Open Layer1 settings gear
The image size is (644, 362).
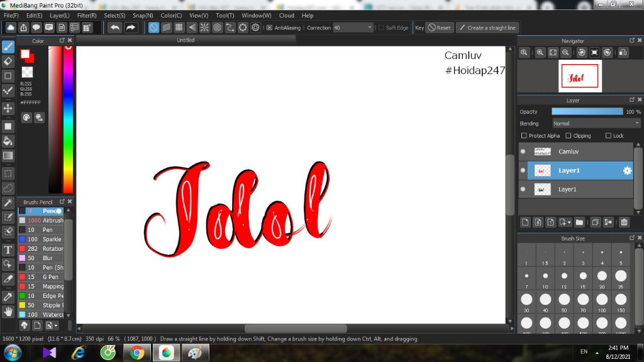627,171
